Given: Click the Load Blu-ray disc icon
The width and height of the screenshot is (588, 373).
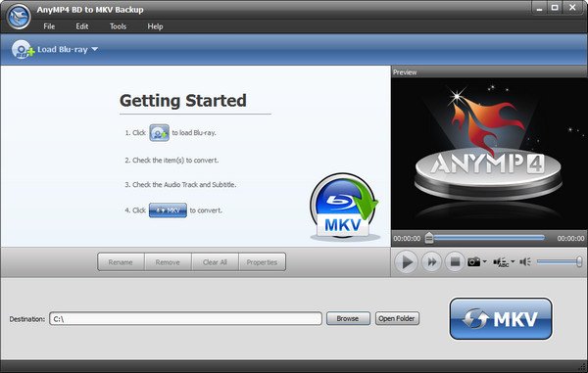Looking at the screenshot, I should [23, 49].
